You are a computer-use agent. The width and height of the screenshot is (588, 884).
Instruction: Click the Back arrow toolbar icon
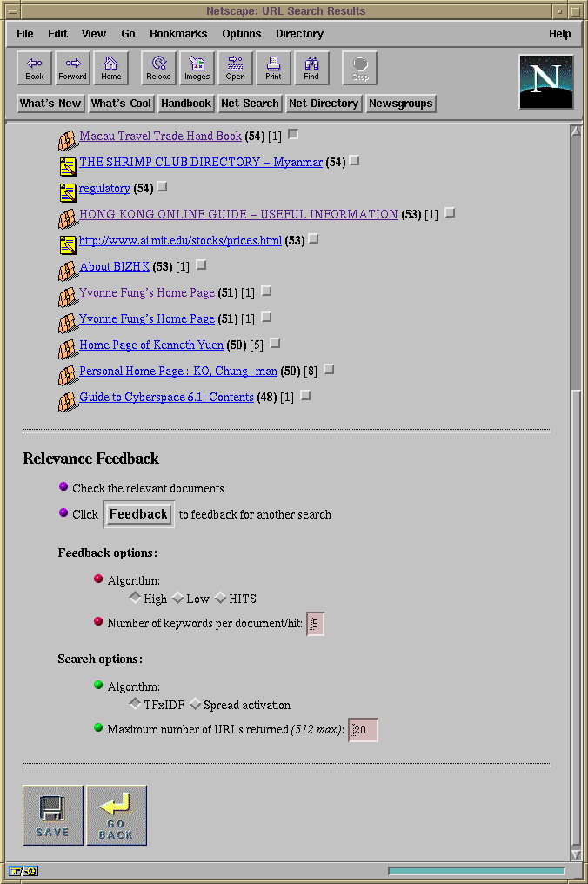(x=35, y=68)
